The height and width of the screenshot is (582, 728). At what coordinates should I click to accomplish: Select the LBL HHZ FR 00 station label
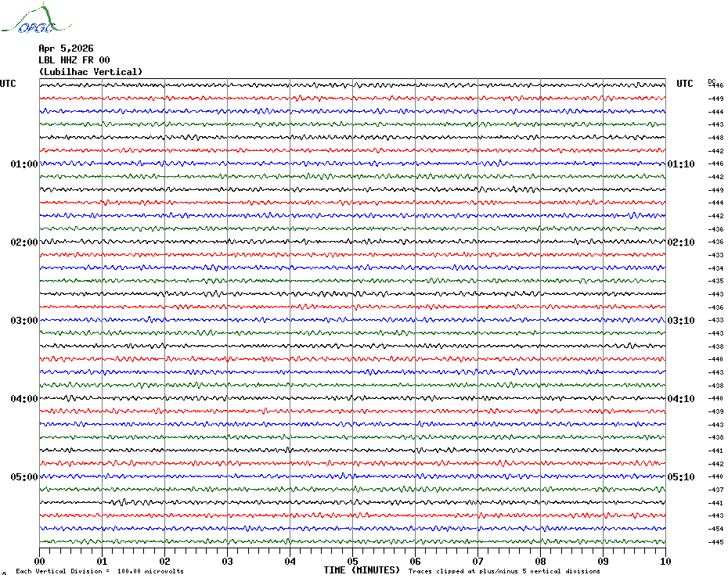[74, 60]
